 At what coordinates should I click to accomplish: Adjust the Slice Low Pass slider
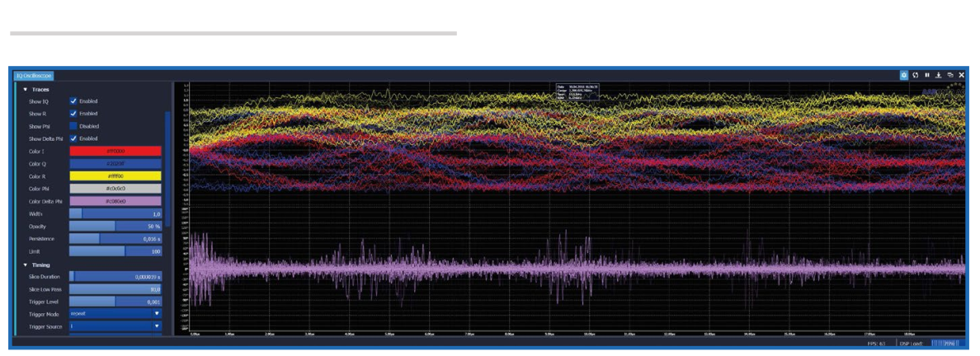[115, 289]
